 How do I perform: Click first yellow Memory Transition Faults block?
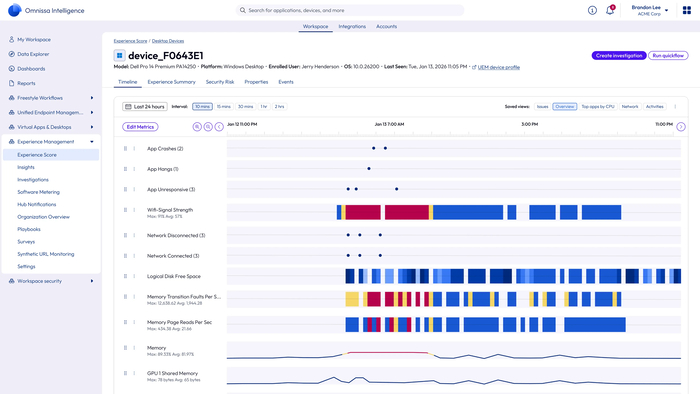[x=352, y=299]
